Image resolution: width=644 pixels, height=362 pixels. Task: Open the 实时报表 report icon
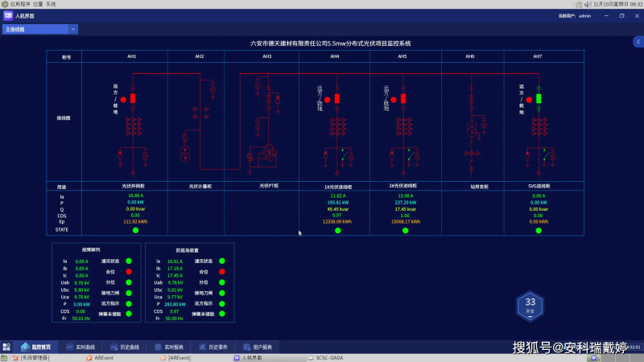coord(158,348)
